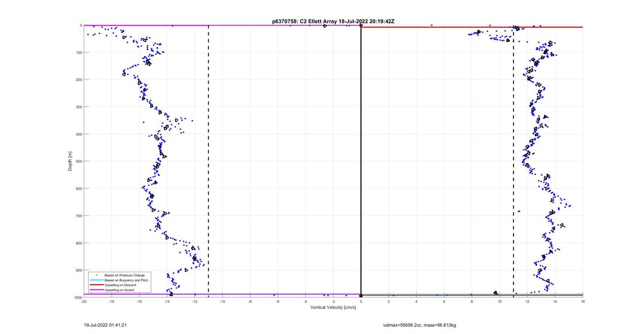Click the velocity tick label '-20'
The height and width of the screenshot is (334, 644).
[x=84, y=301]
